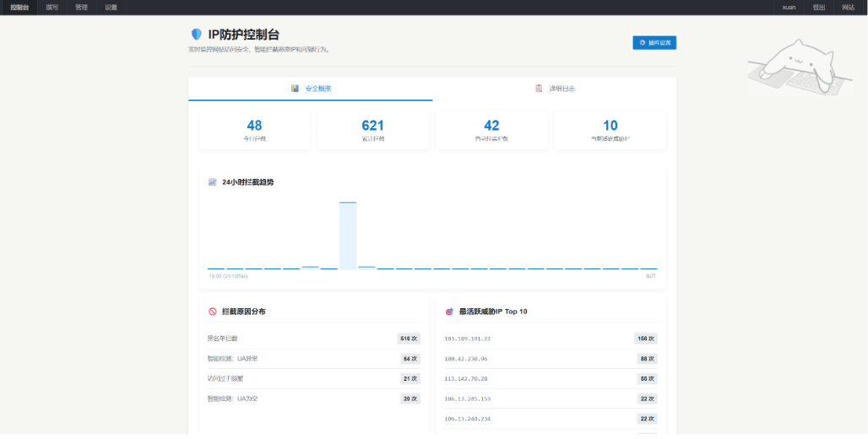The image size is (868, 439).
Task: Open the 网站 link in top bar
Action: click(x=848, y=7)
